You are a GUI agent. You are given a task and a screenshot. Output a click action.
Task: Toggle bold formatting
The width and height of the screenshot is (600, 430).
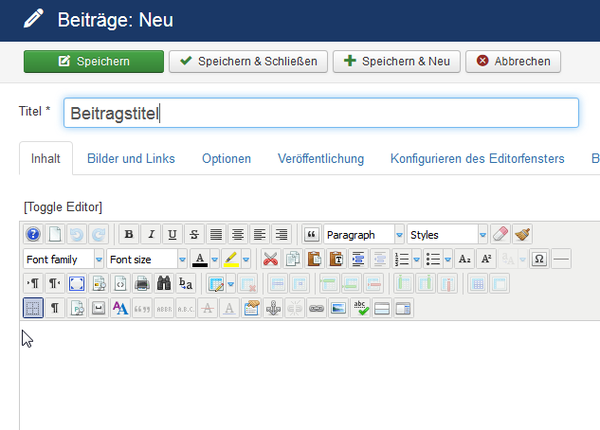point(129,235)
